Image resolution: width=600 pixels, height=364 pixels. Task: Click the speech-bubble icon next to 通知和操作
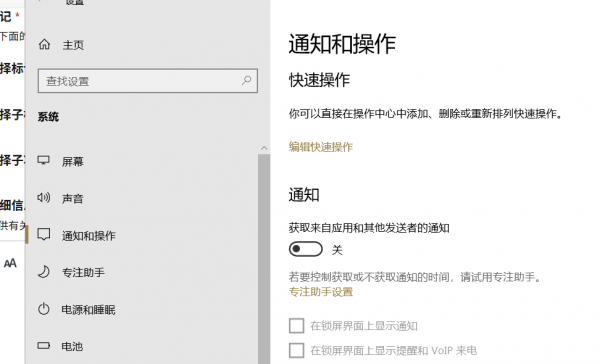pos(44,234)
